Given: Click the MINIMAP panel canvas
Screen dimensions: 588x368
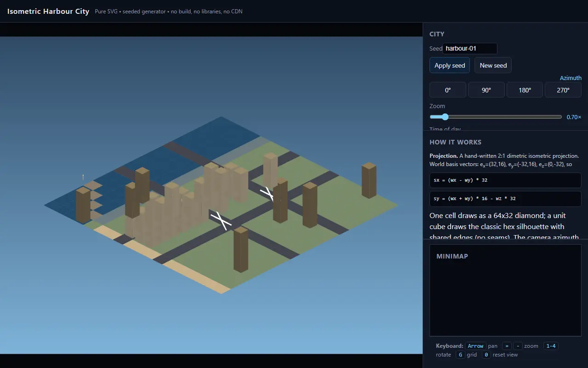Looking at the screenshot, I should 505,290.
